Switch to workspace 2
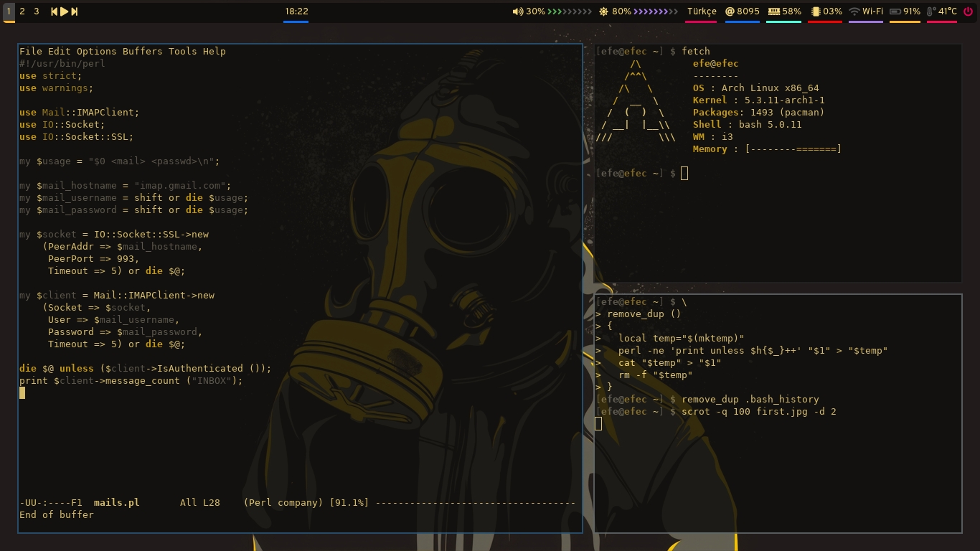Viewport: 980px width, 551px height. pyautogui.click(x=22, y=11)
